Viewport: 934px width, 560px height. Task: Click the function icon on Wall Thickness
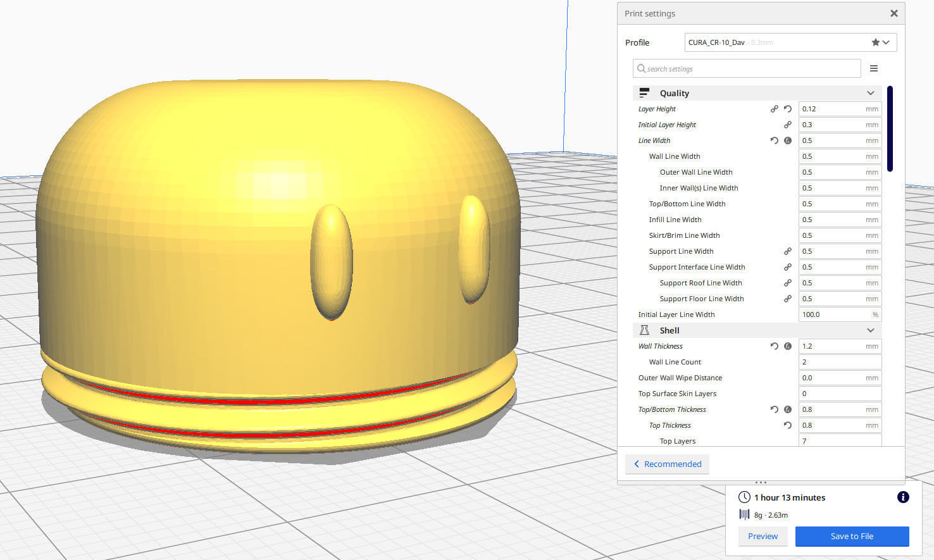pos(788,346)
